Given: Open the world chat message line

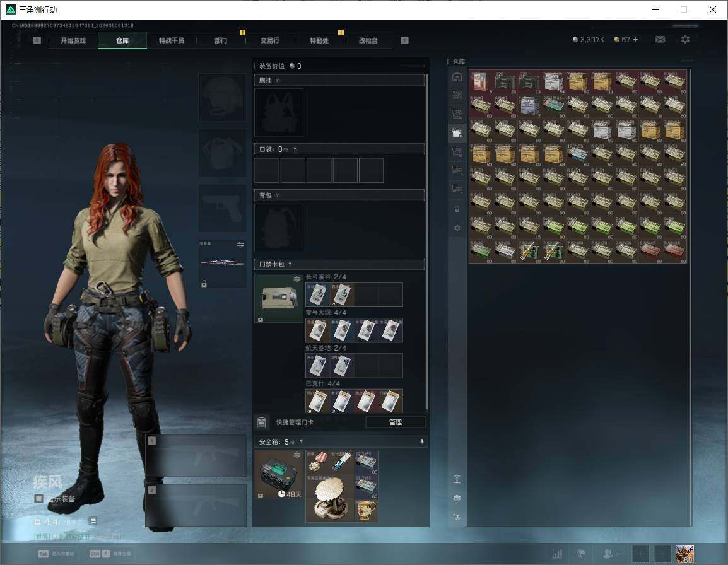Looking at the screenshot, I should tap(79, 537).
